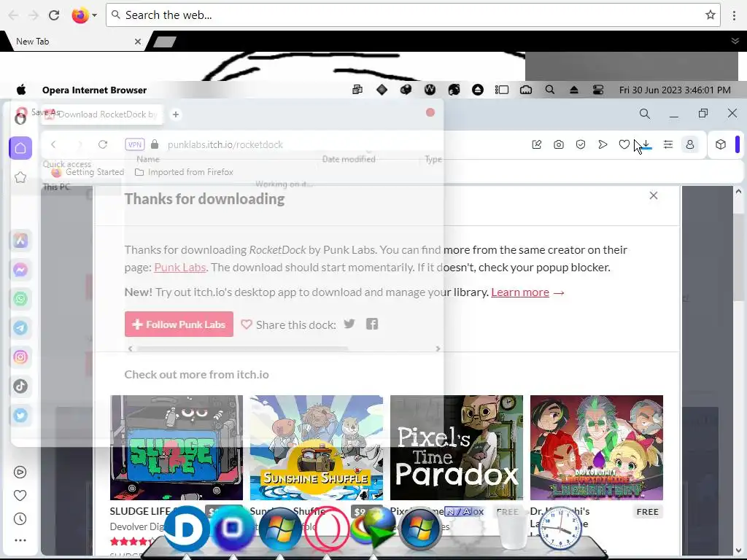Click the Follow Punk Labs button
Screen dimensions: 747x560
coord(179,324)
